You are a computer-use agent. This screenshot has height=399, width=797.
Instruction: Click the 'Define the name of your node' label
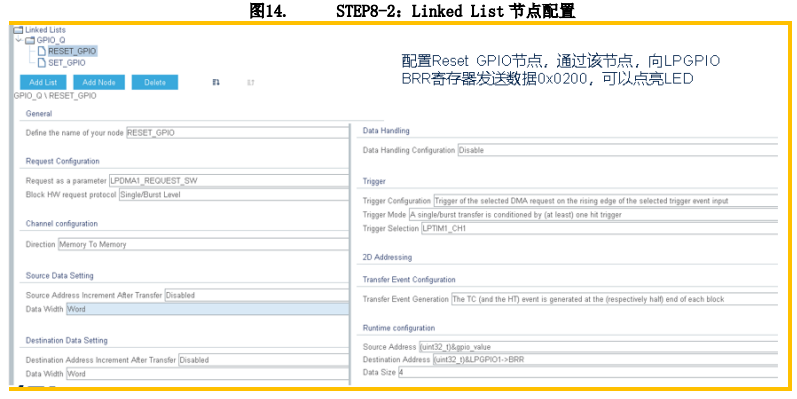tap(75, 133)
